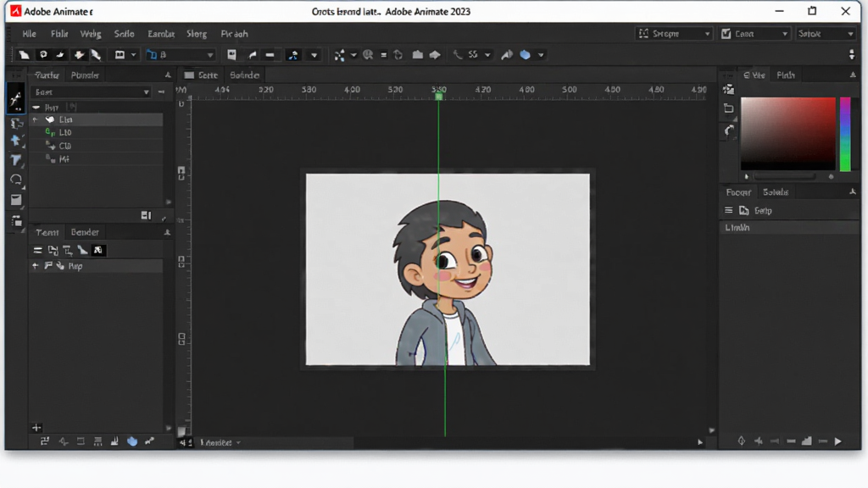This screenshot has width=868, height=488.
Task: Click the hamburger icon next to Fetp
Action: click(x=728, y=210)
